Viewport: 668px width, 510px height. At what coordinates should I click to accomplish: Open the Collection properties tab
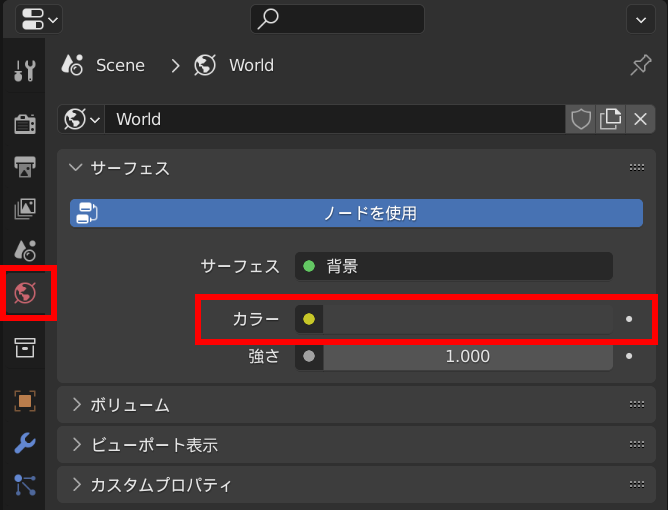(x=24, y=347)
